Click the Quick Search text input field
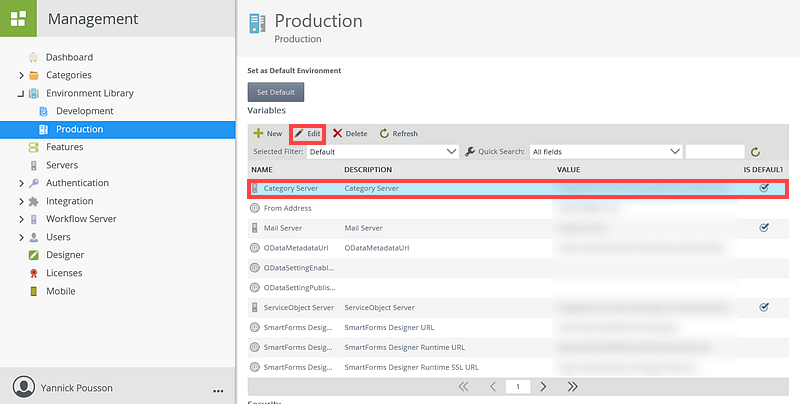 point(715,152)
